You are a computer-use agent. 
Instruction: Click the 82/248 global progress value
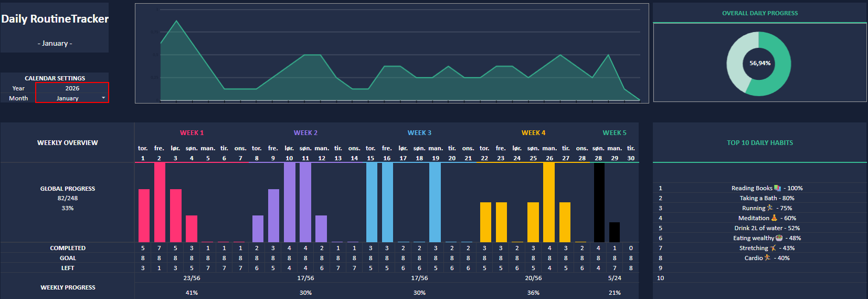(x=68, y=198)
